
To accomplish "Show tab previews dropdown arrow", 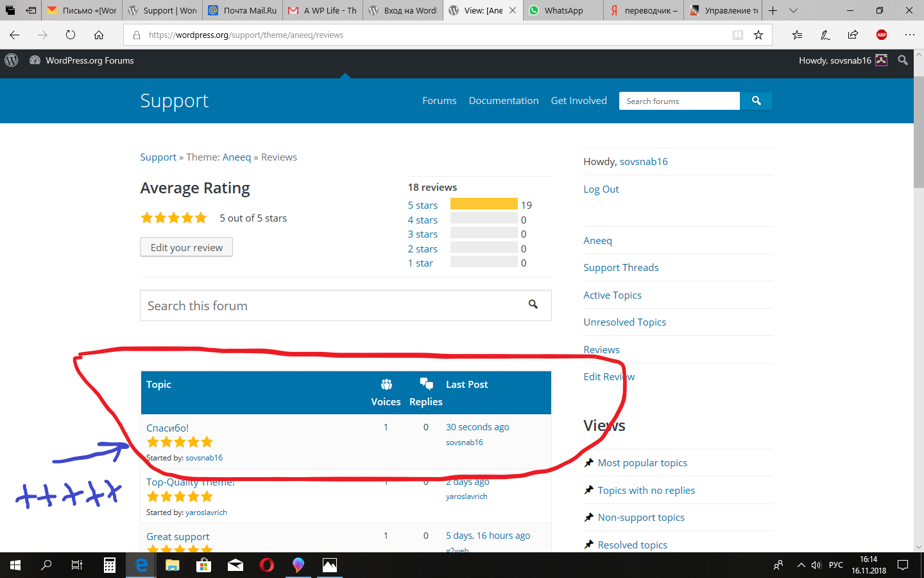I will [x=794, y=10].
